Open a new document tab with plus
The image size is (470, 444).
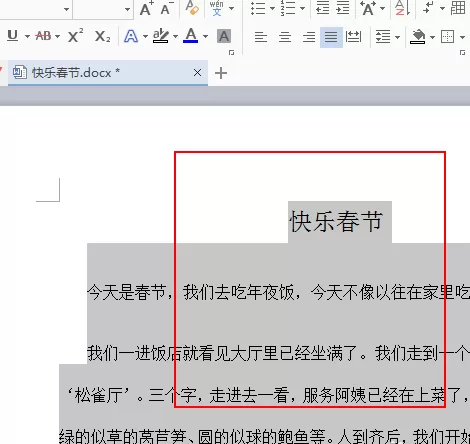221,73
